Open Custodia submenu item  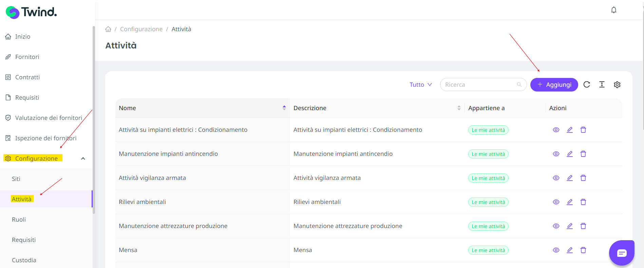tap(24, 260)
